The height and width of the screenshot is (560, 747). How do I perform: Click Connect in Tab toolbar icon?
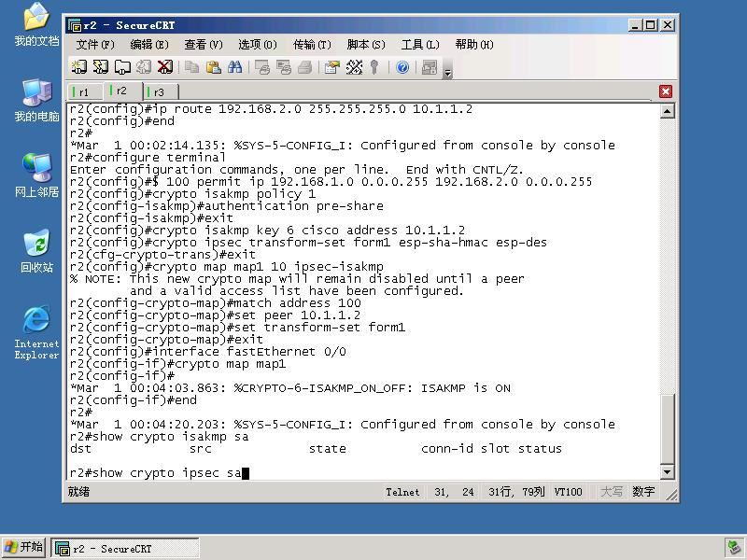click(x=122, y=67)
